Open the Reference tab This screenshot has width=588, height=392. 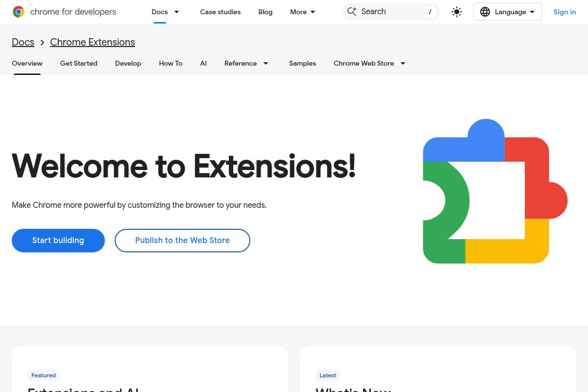point(241,63)
